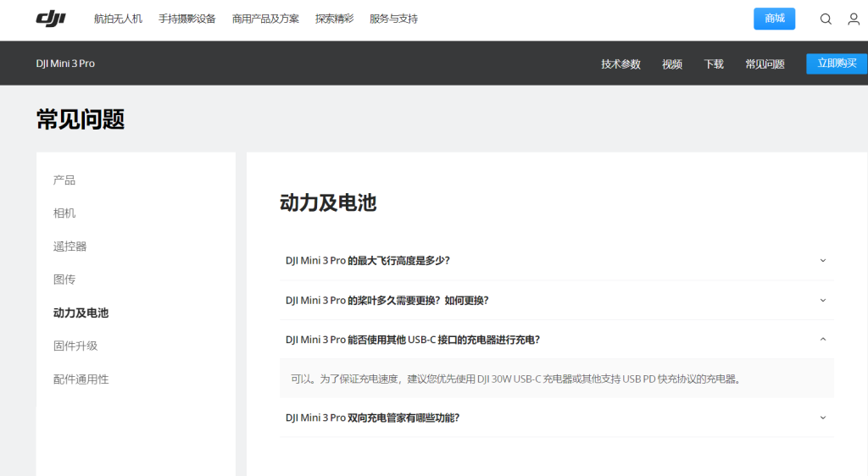Open 航拍无人机 menu
868x476 pixels.
[x=118, y=19]
